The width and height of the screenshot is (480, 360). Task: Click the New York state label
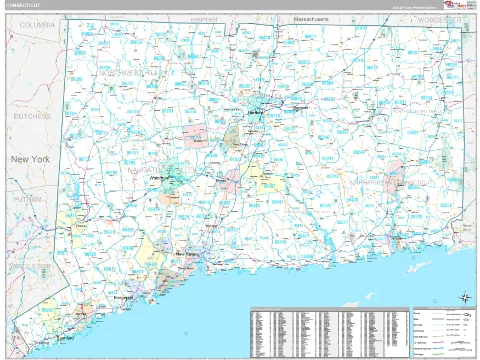[x=30, y=159]
